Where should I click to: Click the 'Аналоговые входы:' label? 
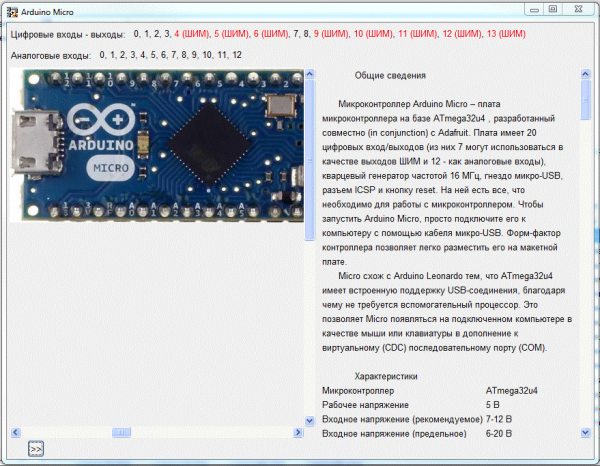coord(51,55)
